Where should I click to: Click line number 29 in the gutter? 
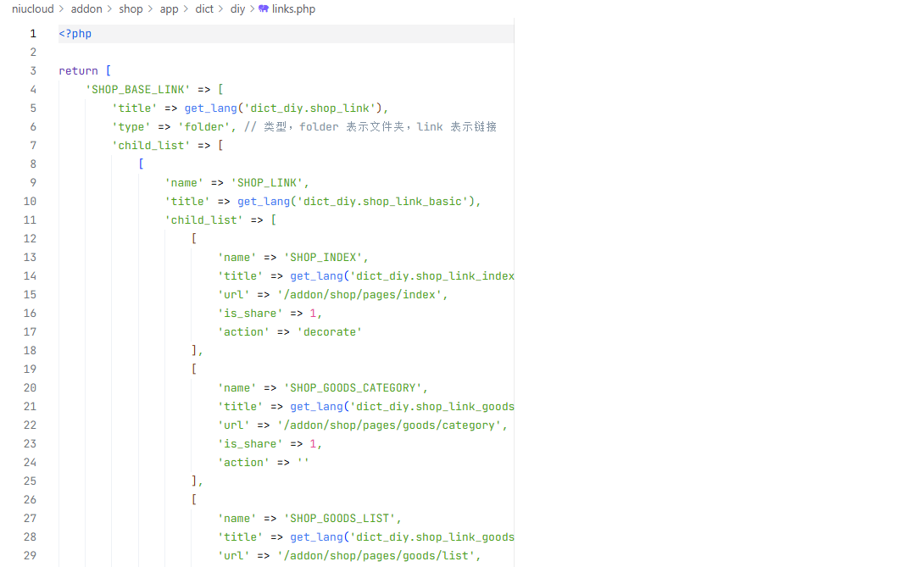coord(30,556)
